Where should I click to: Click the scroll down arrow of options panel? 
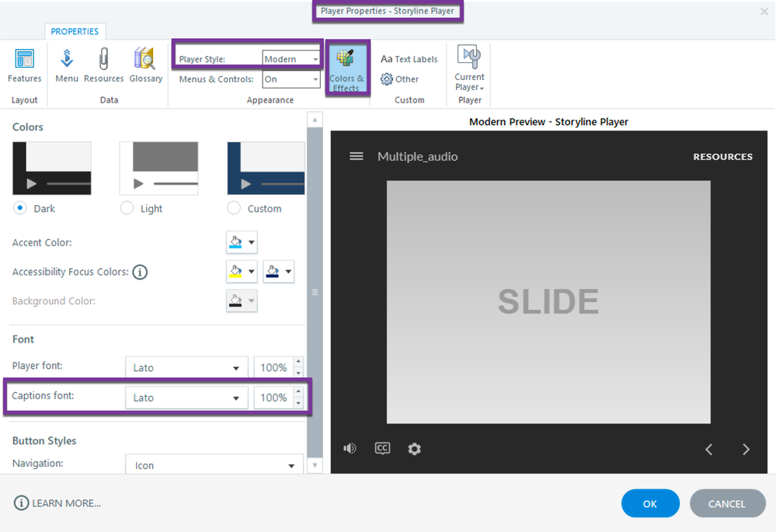(x=315, y=465)
